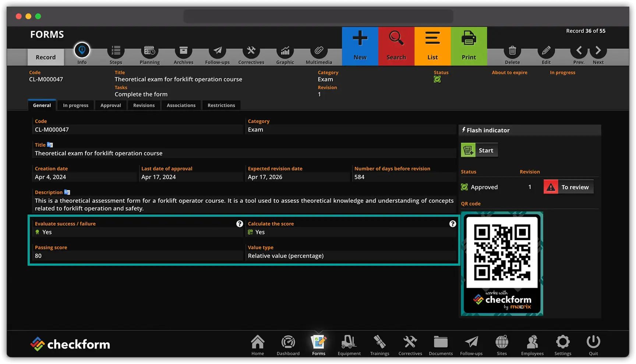The width and height of the screenshot is (636, 364).
Task: Click the checkform logo at bottom left
Action: click(70, 344)
